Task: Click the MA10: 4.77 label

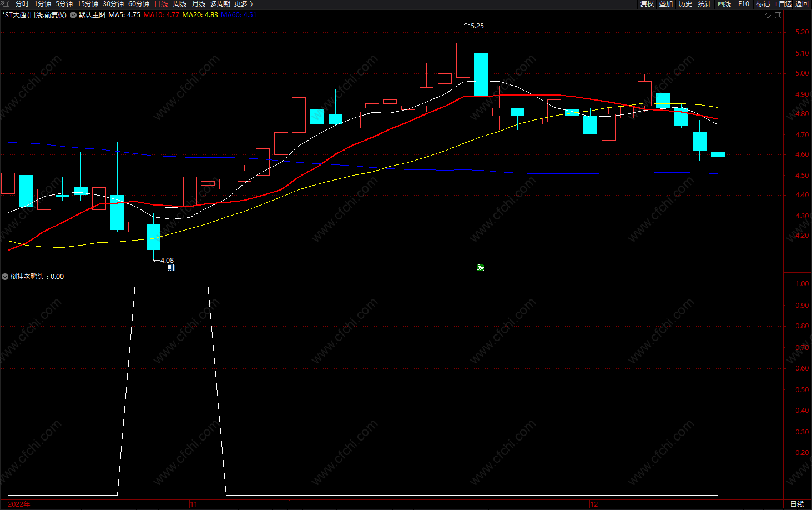Action: (x=162, y=15)
